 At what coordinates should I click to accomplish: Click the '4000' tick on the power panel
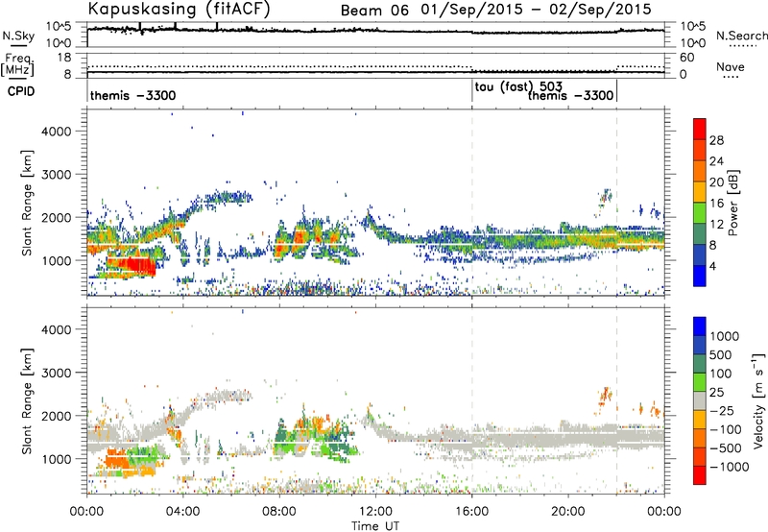point(56,132)
